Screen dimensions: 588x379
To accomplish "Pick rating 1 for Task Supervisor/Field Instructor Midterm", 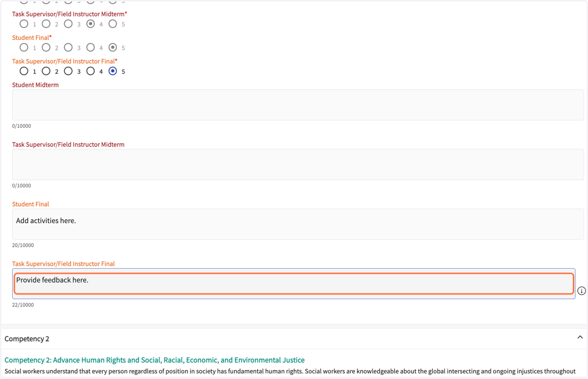I will click(24, 24).
